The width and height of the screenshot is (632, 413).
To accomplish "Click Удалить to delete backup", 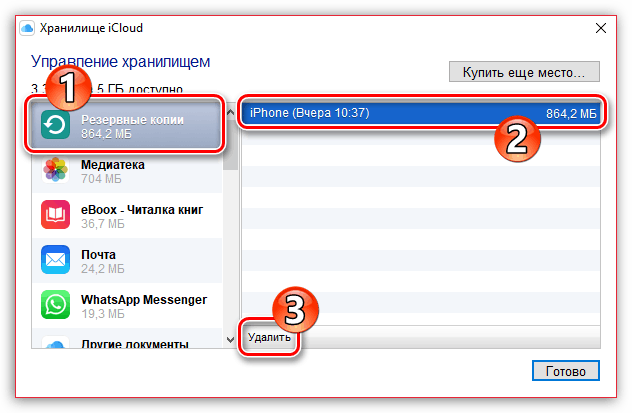I will point(269,337).
